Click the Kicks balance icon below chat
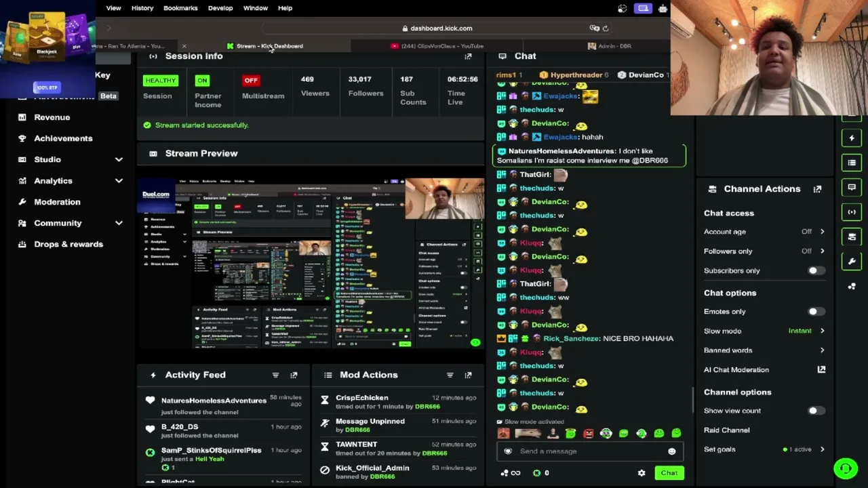The width and height of the screenshot is (868, 488). pyautogui.click(x=537, y=473)
